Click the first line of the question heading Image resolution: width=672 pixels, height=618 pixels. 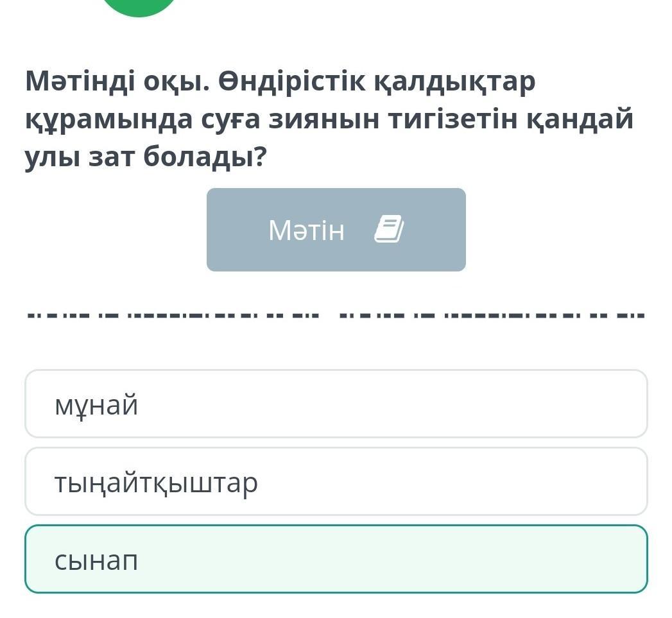(x=280, y=82)
